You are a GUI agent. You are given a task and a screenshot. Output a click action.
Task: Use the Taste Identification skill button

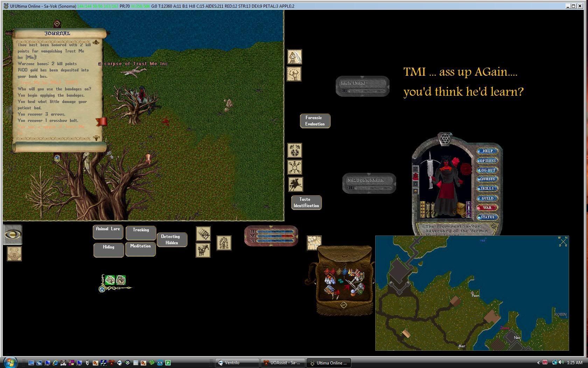(x=306, y=203)
